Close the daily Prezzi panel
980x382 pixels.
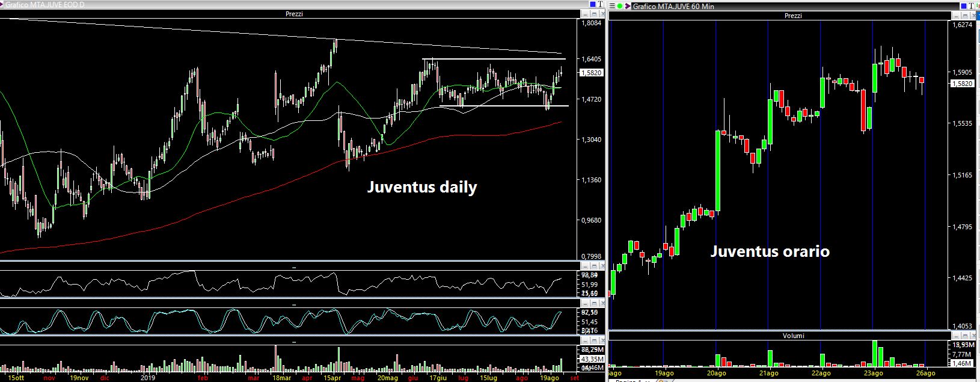(602, 14)
